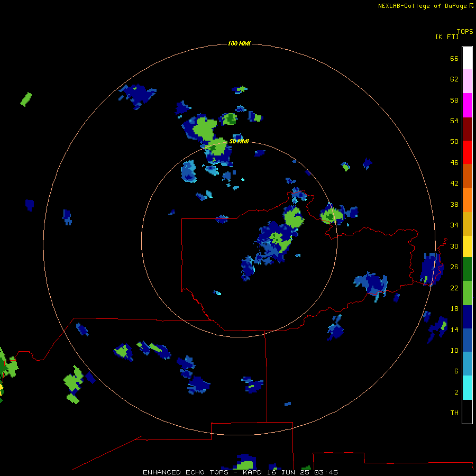Click the light green legend swatch
Image resolution: width=476 pixels, height=476 pixels.
(x=467, y=293)
